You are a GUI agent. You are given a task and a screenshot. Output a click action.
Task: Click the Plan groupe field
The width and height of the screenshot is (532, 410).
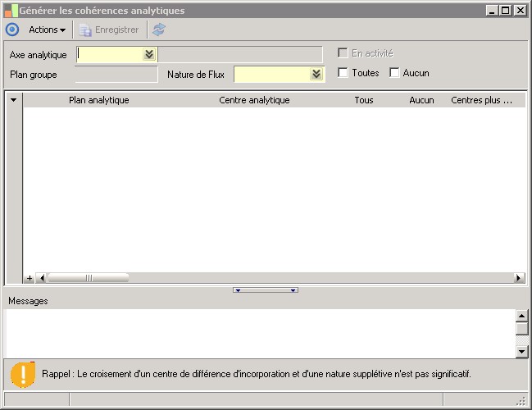point(116,74)
